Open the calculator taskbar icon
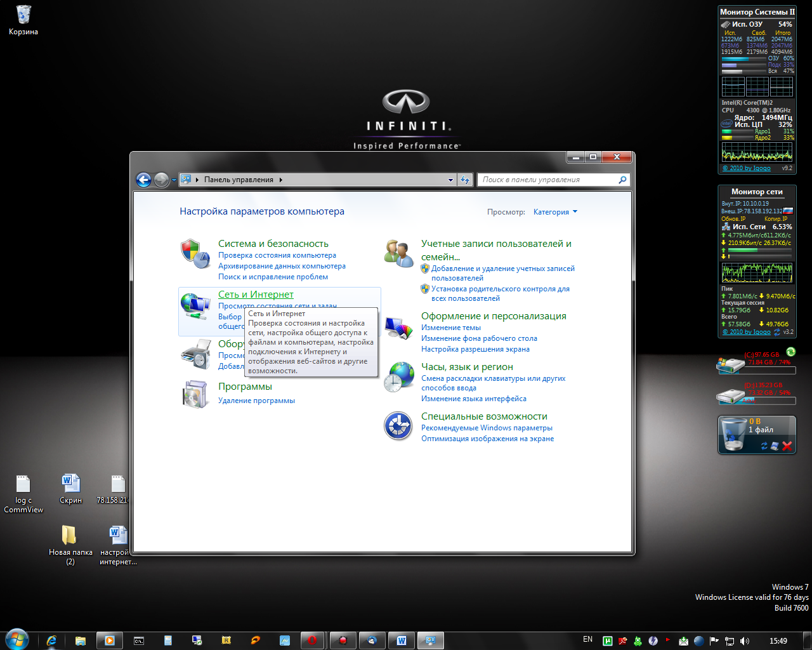Viewport: 812px width, 650px height. pos(168,640)
